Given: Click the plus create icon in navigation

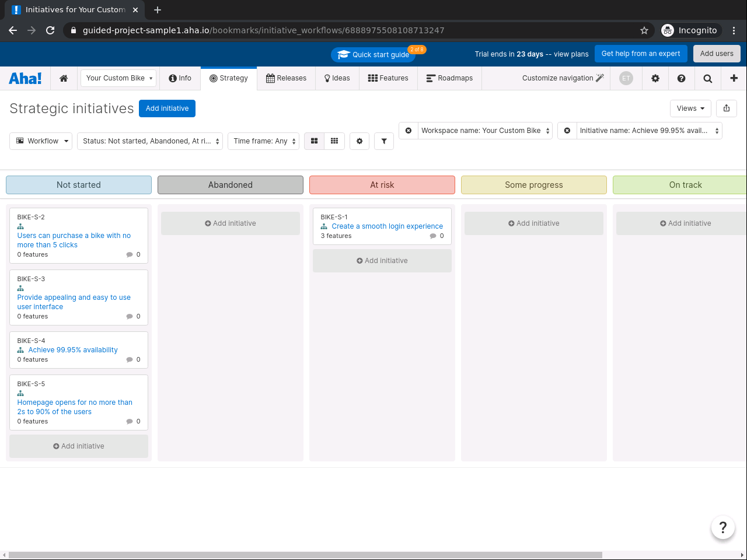Looking at the screenshot, I should [x=734, y=78].
